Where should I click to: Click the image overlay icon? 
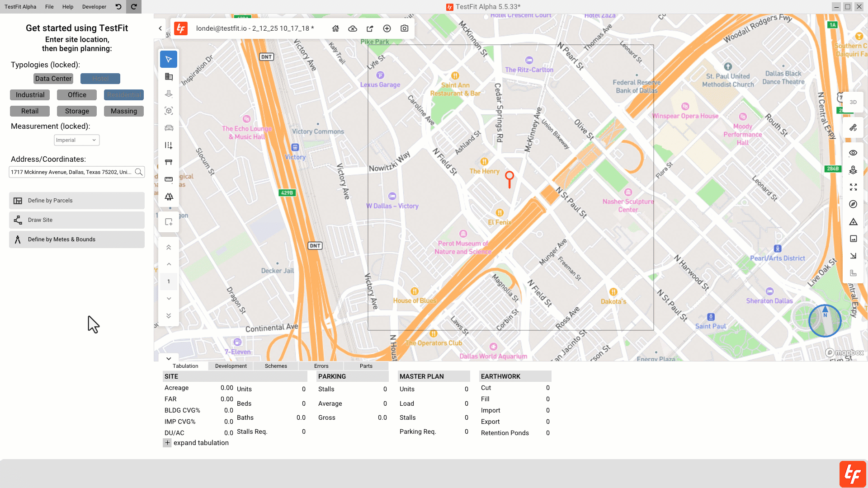[x=853, y=239]
